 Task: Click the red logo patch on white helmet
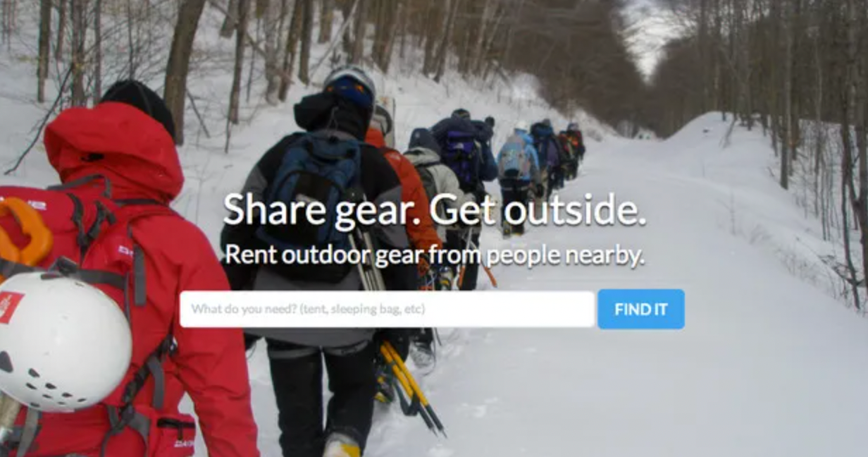coord(10,307)
